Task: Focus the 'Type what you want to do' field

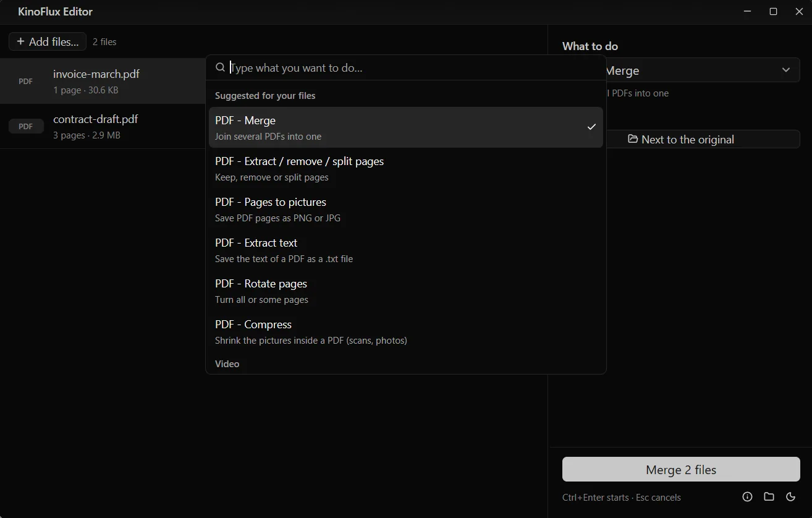Action: [x=406, y=67]
